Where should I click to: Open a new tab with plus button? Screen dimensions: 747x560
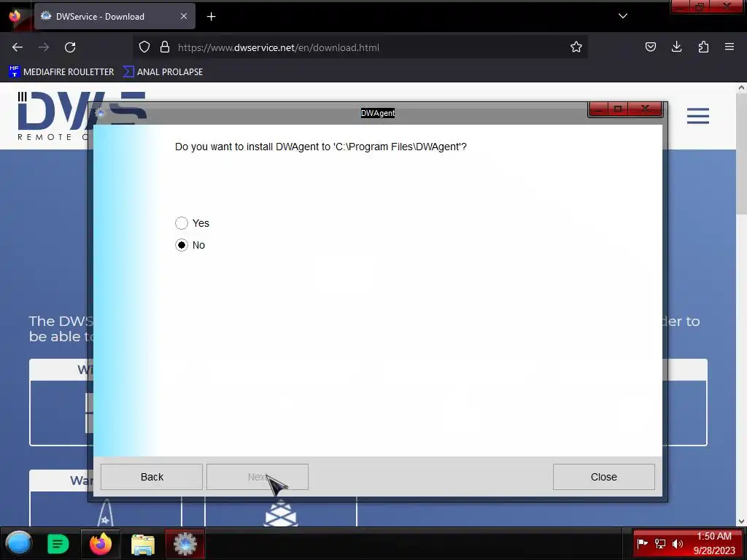(x=211, y=17)
